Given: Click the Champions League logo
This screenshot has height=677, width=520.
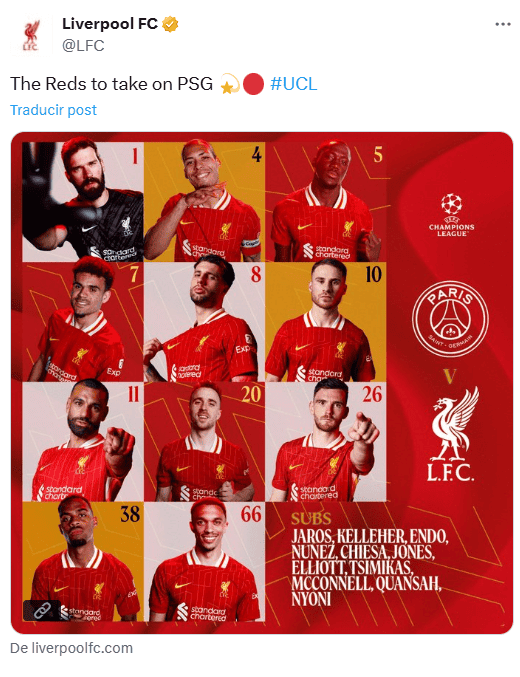Looking at the screenshot, I should (x=451, y=215).
